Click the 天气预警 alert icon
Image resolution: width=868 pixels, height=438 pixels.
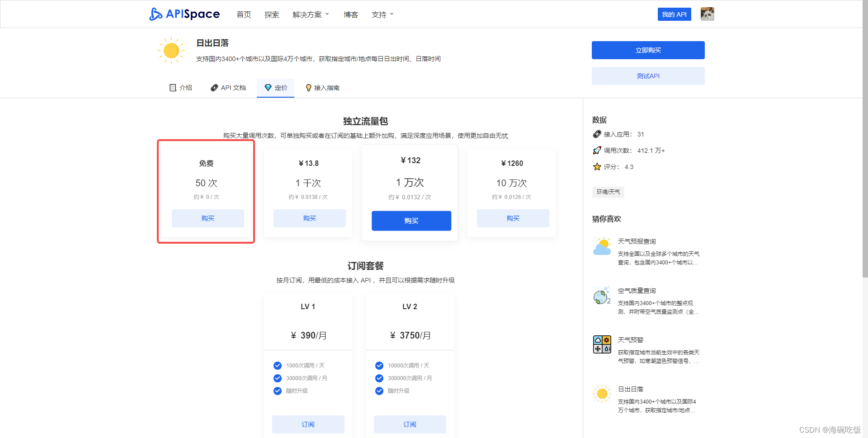tap(602, 344)
